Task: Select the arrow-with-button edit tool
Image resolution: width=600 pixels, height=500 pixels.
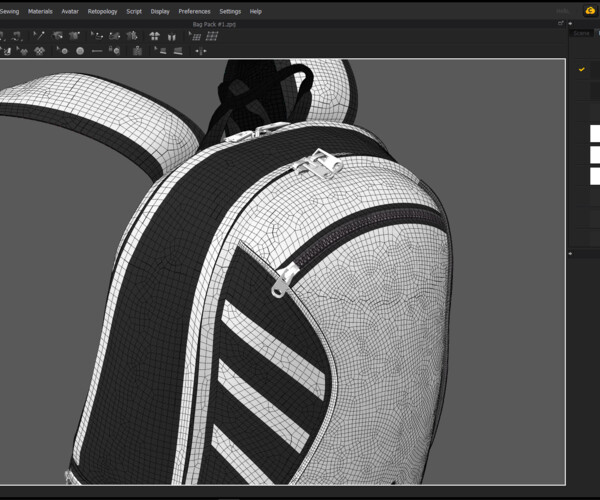Action: (x=62, y=50)
